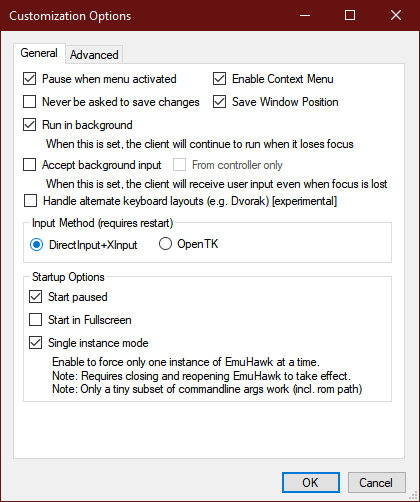Screen dimensions: 420x502
Task: Minimize the Customization Options dialog
Action: [x=305, y=15]
